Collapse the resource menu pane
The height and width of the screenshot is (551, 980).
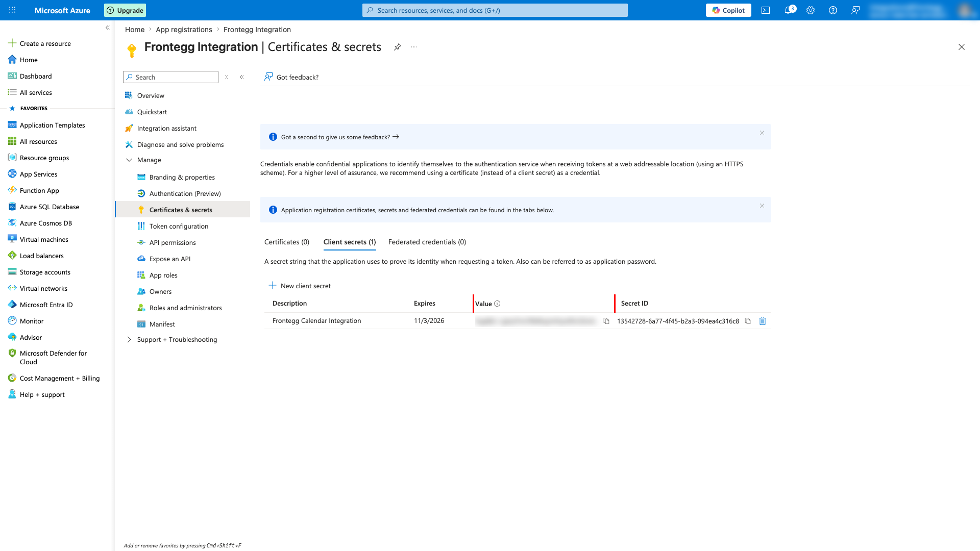(x=242, y=77)
